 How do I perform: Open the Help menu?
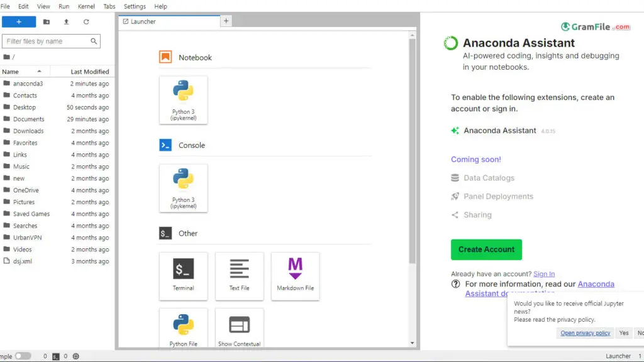pyautogui.click(x=160, y=6)
